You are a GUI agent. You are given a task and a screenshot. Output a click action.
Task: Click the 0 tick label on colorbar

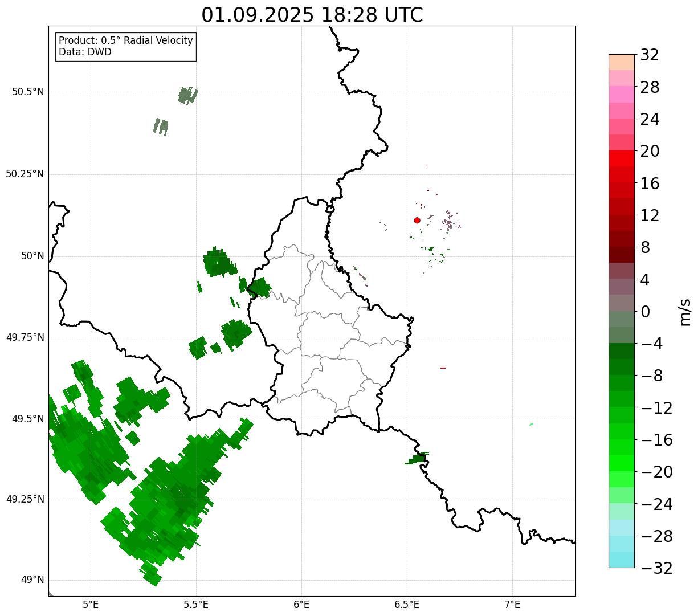click(x=645, y=312)
